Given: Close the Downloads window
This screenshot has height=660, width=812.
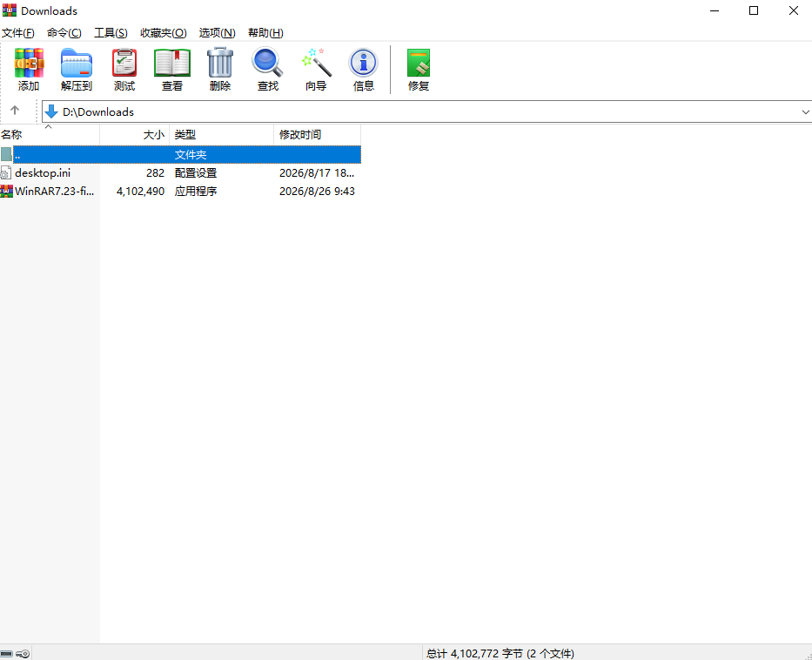Looking at the screenshot, I should tap(794, 10).
